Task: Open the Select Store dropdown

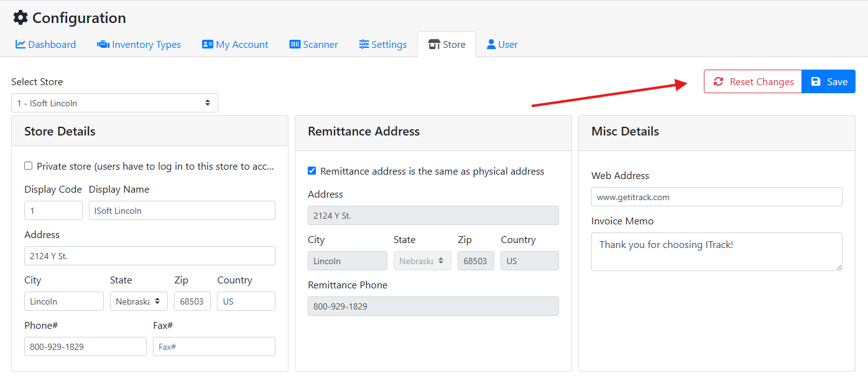Action: click(x=114, y=103)
